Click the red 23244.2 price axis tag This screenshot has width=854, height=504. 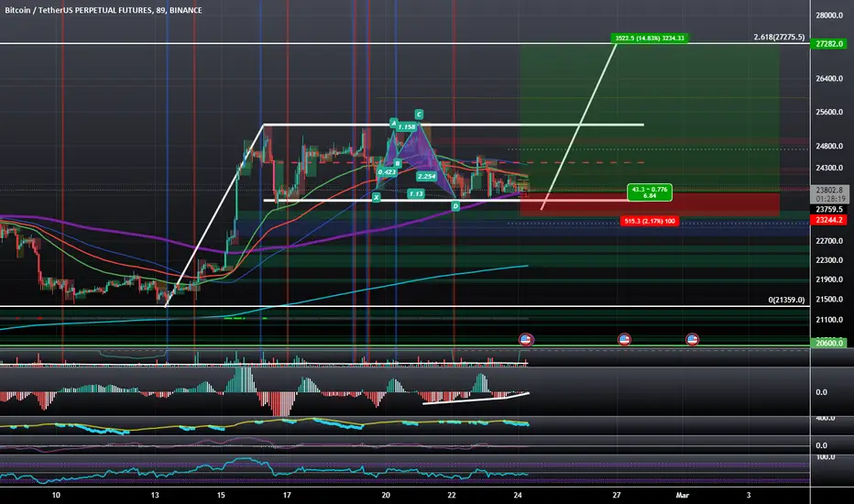pyautogui.click(x=829, y=220)
